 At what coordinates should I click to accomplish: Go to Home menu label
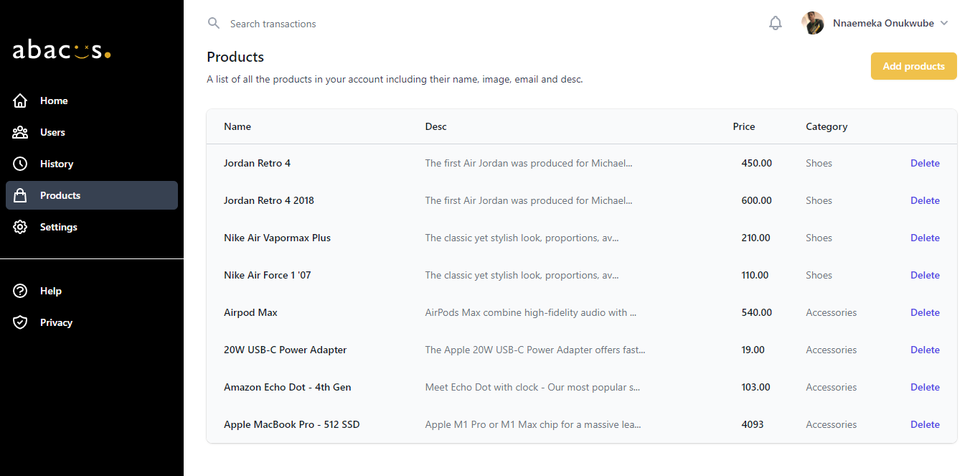[x=54, y=101]
